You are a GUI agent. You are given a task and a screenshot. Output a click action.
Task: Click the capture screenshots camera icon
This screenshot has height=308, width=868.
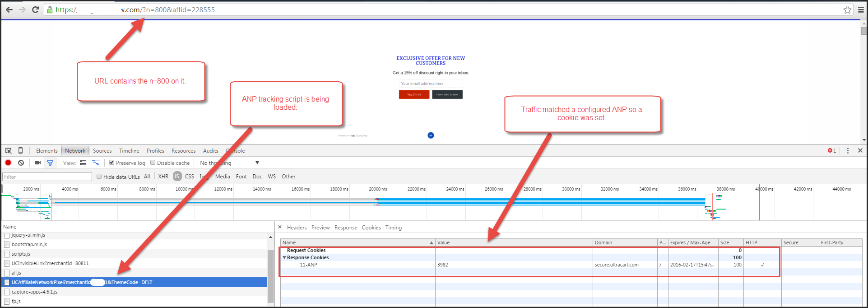click(x=37, y=163)
